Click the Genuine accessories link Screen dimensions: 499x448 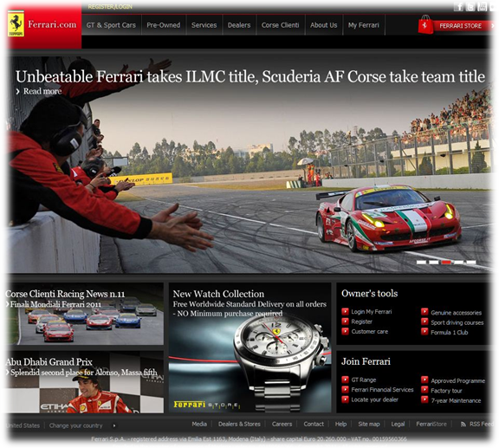pos(456,313)
